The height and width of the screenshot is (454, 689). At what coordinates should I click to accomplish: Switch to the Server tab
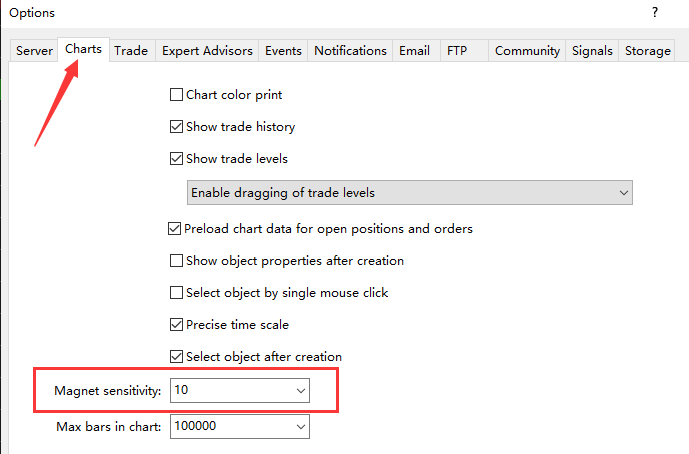click(x=34, y=51)
